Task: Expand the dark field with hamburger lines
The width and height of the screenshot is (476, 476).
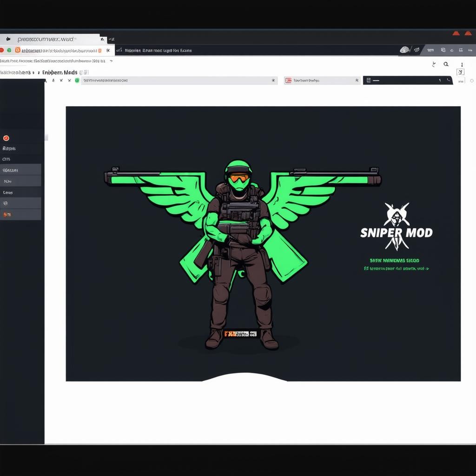Action: [x=369, y=80]
